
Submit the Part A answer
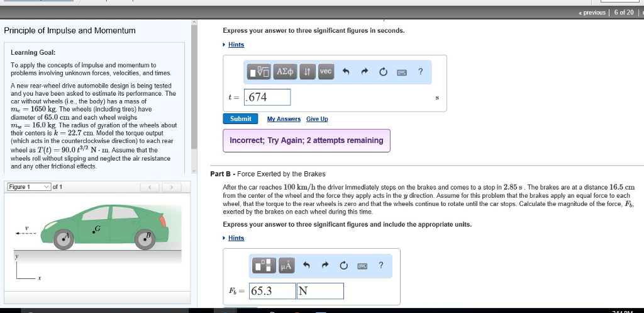click(x=240, y=119)
